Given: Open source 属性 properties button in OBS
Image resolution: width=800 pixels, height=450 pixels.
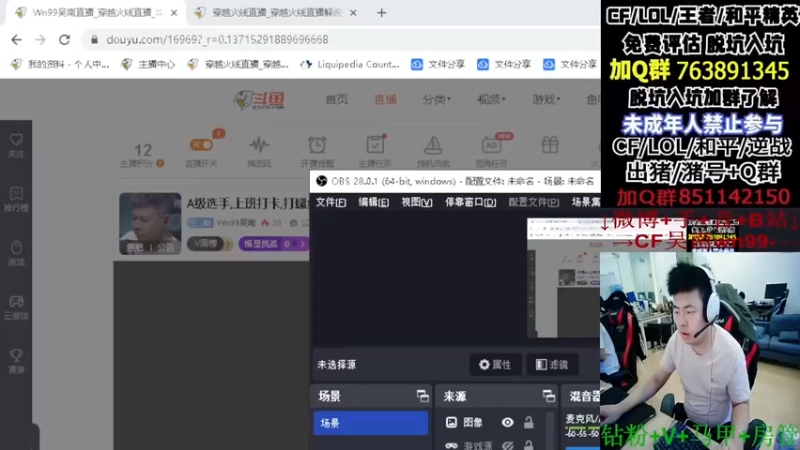Looking at the screenshot, I should pos(495,364).
